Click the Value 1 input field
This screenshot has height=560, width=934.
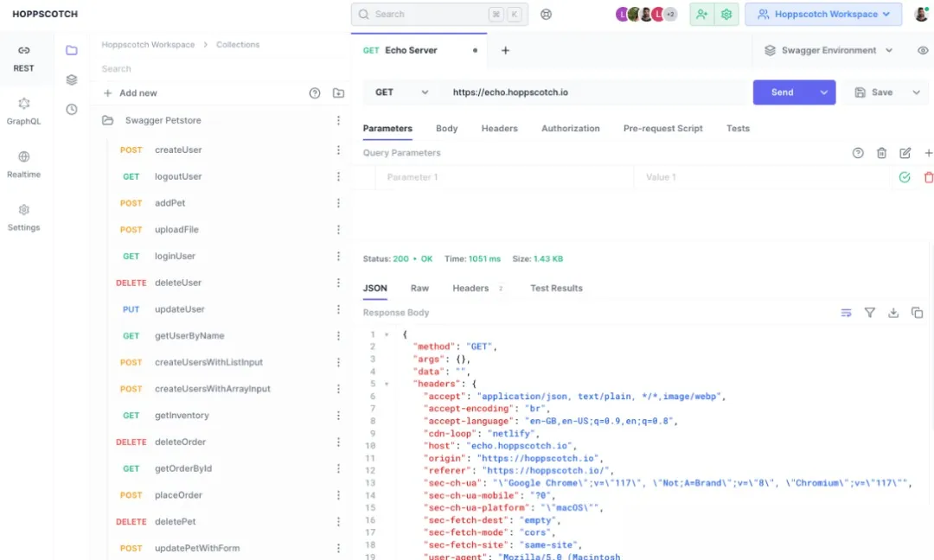pyautogui.click(x=763, y=177)
